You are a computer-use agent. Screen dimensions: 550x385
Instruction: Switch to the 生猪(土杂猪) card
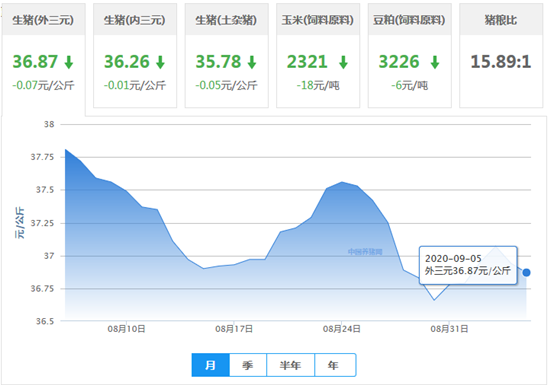coord(227,56)
